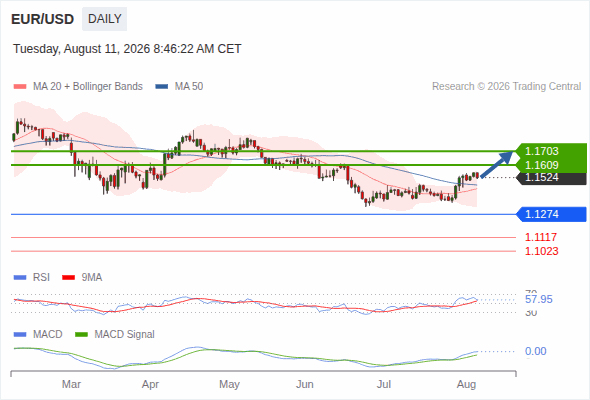Click the RSI legend label
The width and height of the screenshot is (590, 400).
coord(41,278)
